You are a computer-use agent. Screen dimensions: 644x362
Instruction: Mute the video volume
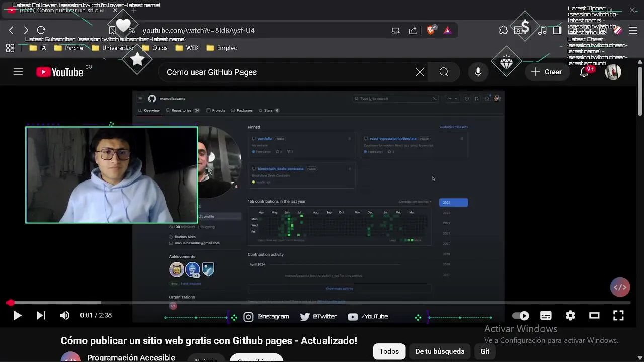pyautogui.click(x=65, y=316)
